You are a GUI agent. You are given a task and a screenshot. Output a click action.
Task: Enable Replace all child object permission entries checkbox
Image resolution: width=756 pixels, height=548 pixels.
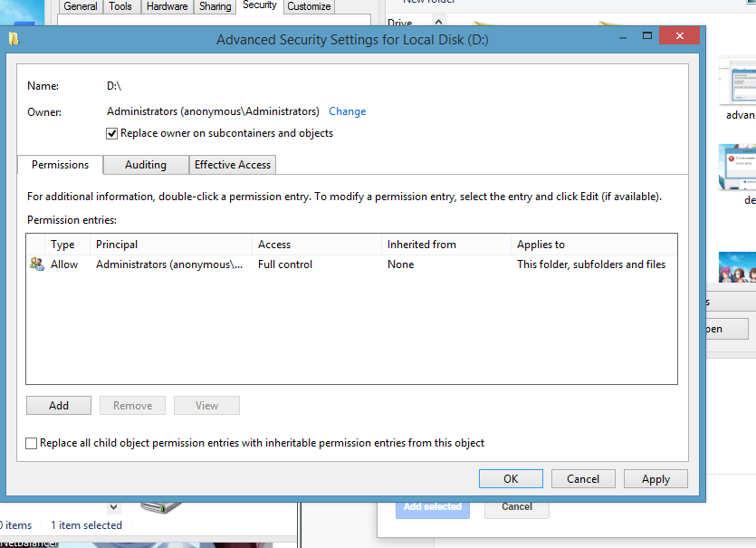point(32,443)
